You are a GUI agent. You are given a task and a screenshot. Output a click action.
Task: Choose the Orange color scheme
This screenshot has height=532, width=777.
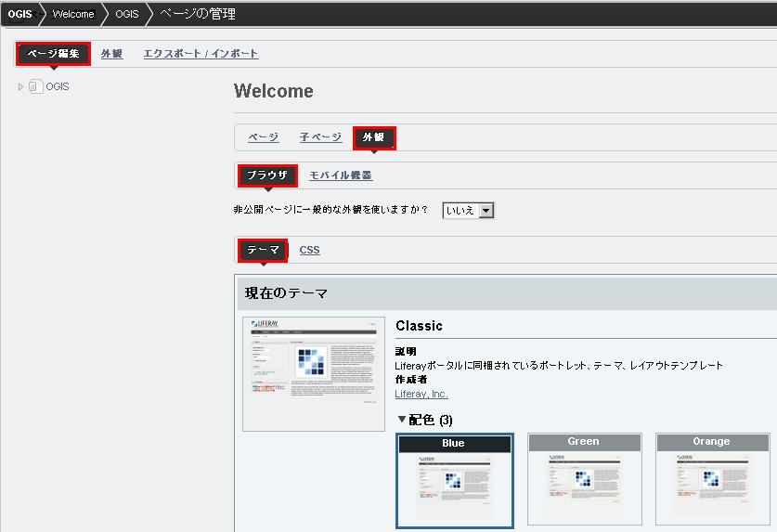click(x=712, y=479)
